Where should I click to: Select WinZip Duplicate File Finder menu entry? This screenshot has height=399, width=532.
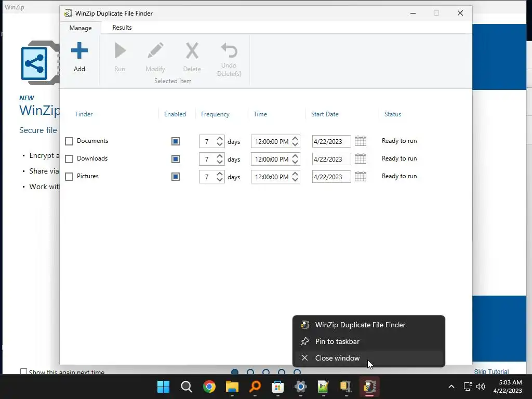click(x=369, y=325)
